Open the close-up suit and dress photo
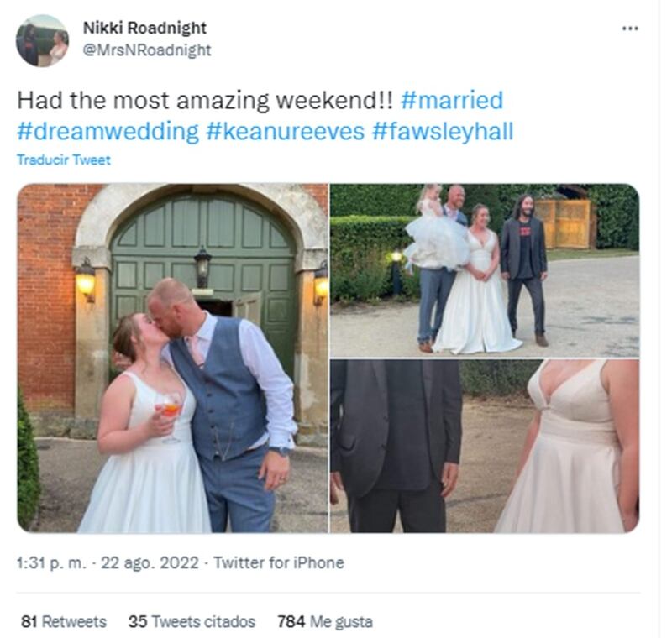 (x=485, y=446)
